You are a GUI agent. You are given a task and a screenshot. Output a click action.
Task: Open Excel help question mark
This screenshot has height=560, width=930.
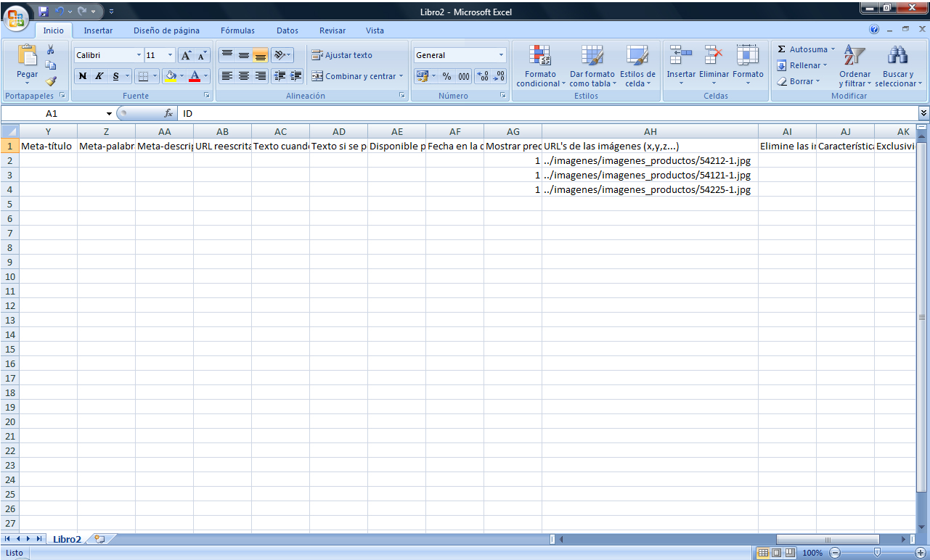874,30
